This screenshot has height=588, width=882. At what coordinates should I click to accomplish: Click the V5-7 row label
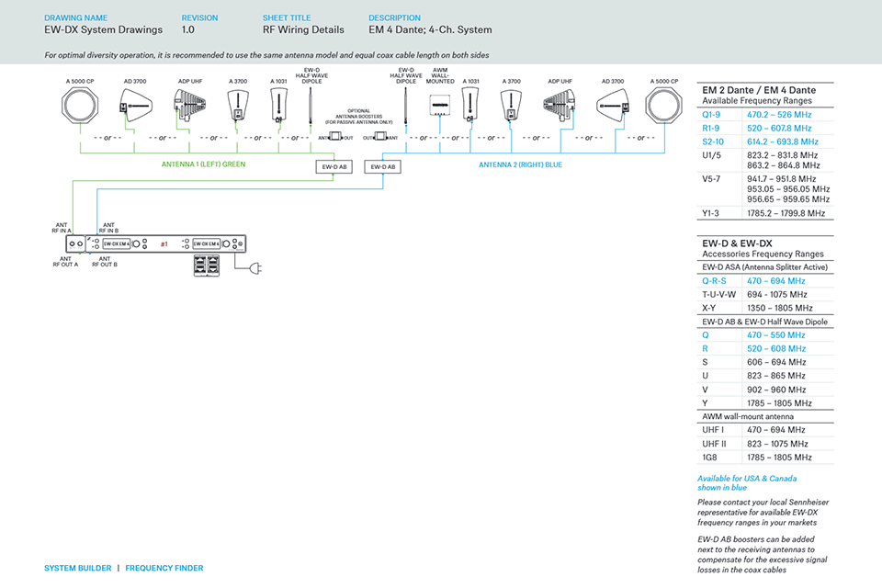pyautogui.click(x=711, y=179)
